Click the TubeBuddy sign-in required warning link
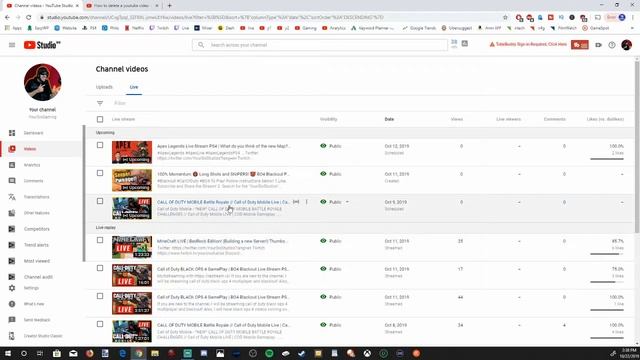Image resolution: width=640 pixels, height=360 pixels. (x=528, y=44)
